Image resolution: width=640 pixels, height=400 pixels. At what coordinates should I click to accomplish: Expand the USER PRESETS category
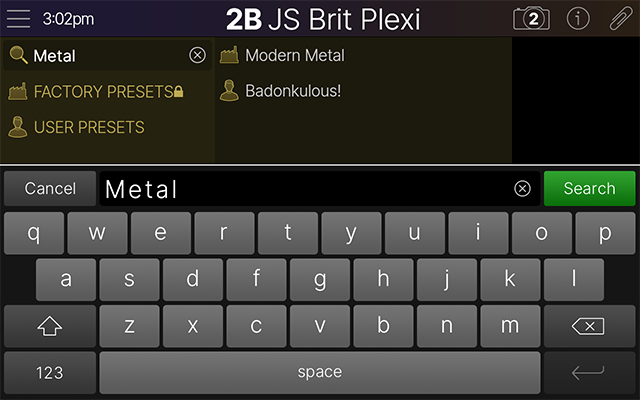click(x=88, y=128)
